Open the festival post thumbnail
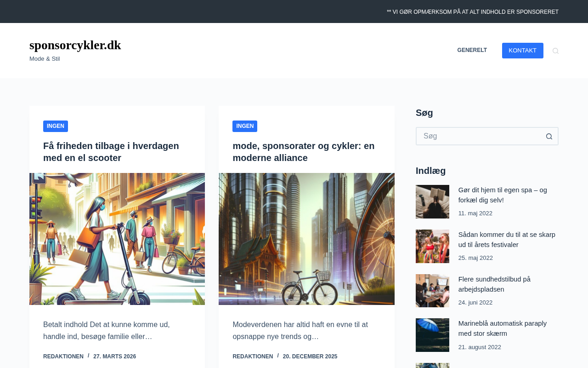The height and width of the screenshot is (368, 588). point(432,246)
